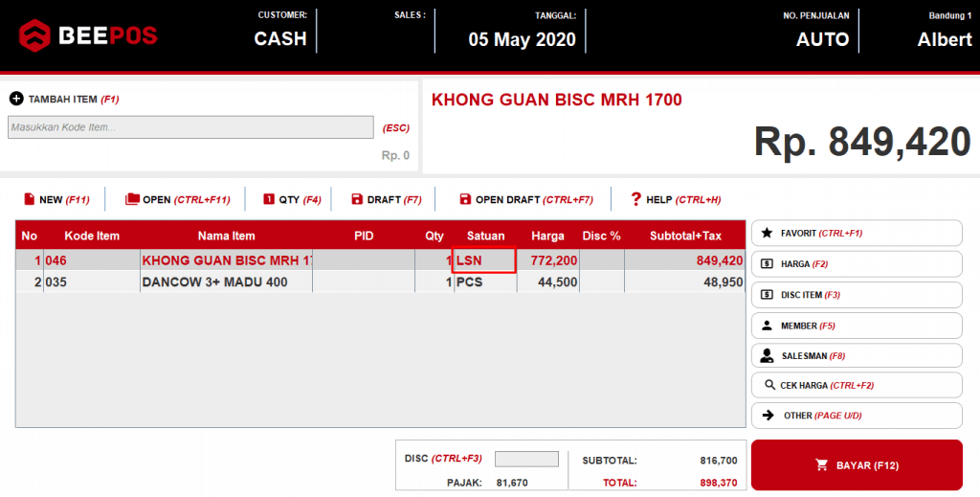This screenshot has height=497, width=980.
Task: Click the shopping cart icon on Bayar
Action: [x=821, y=465]
